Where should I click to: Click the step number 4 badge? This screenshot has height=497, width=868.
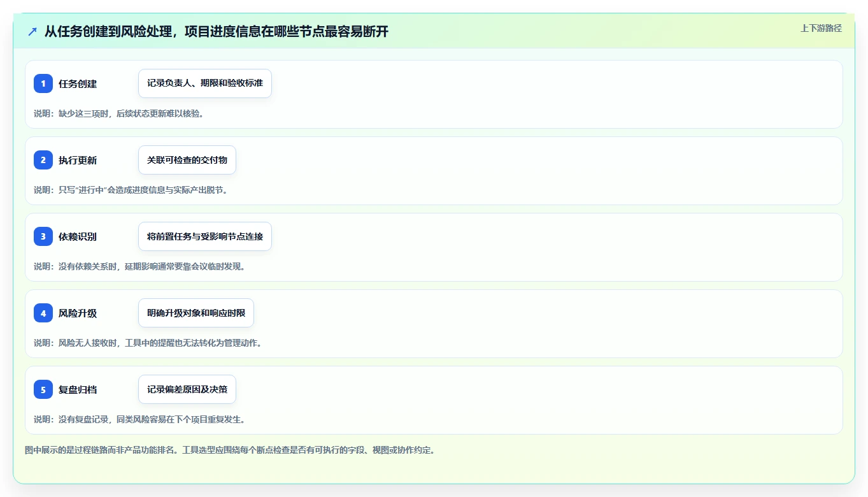pos(43,313)
